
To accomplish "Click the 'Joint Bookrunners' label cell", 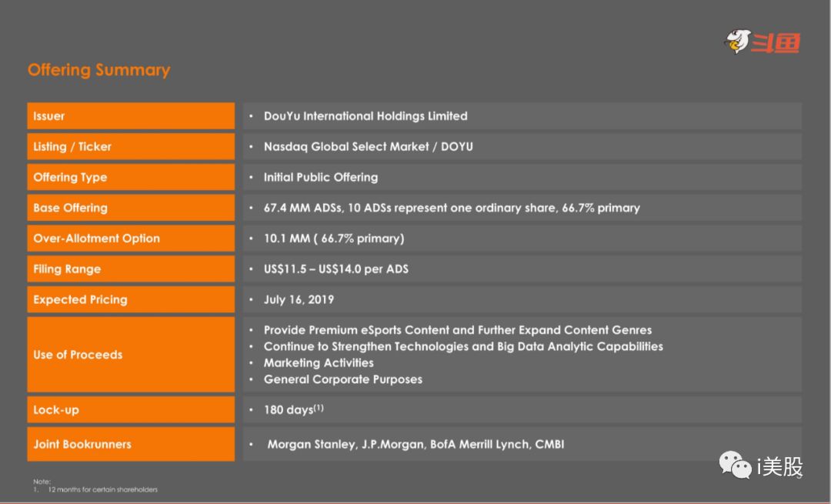I will [x=131, y=444].
